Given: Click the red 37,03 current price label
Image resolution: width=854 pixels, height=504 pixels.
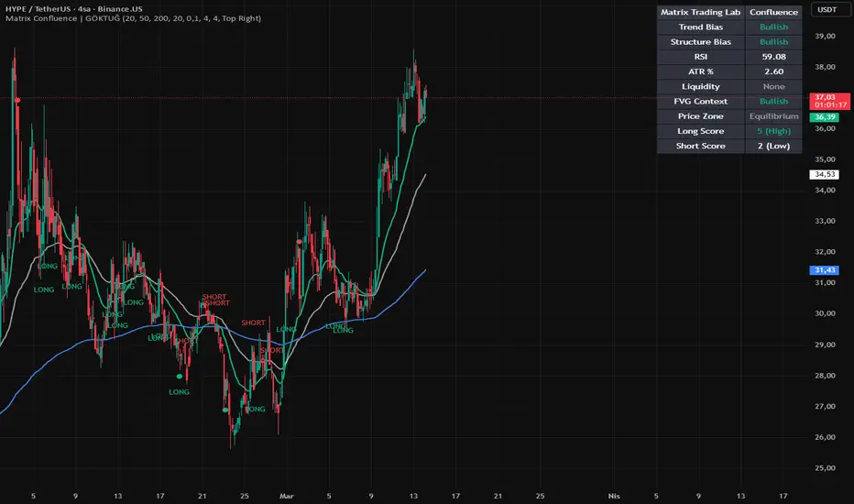Looking at the screenshot, I should click(x=825, y=97).
